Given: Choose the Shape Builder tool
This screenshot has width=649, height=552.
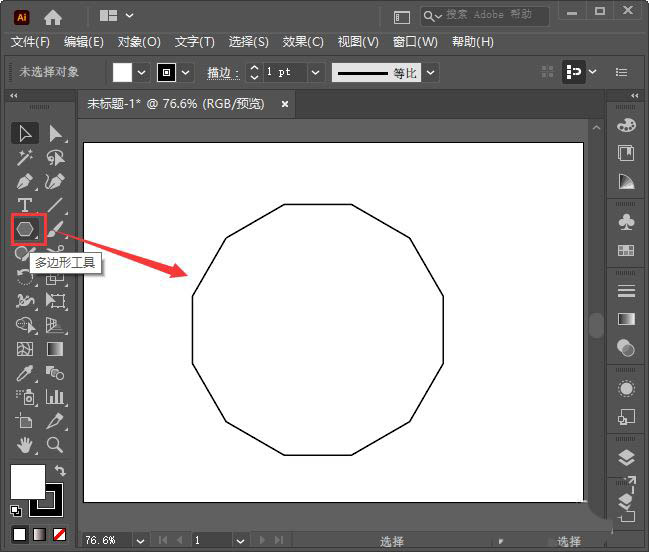Looking at the screenshot, I should (25, 325).
